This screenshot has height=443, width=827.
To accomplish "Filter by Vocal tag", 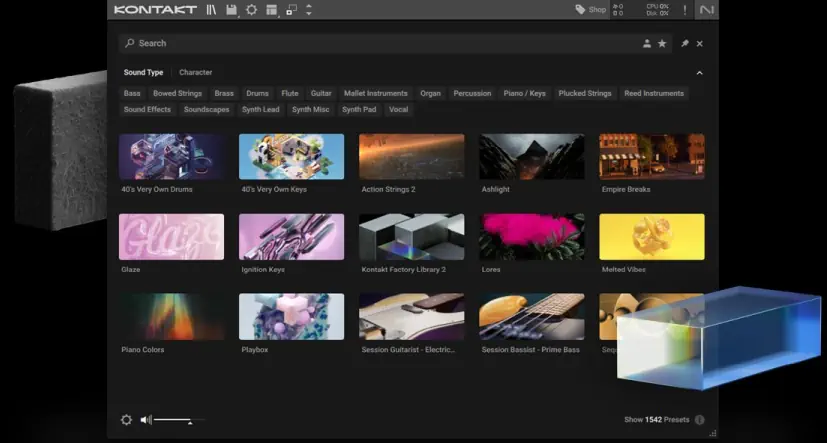I will point(398,110).
